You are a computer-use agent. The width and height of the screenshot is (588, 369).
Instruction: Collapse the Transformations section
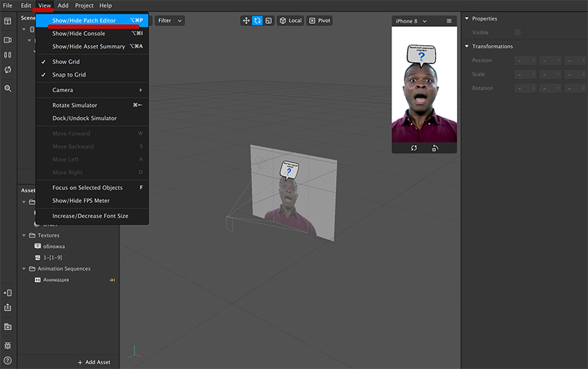tap(466, 46)
